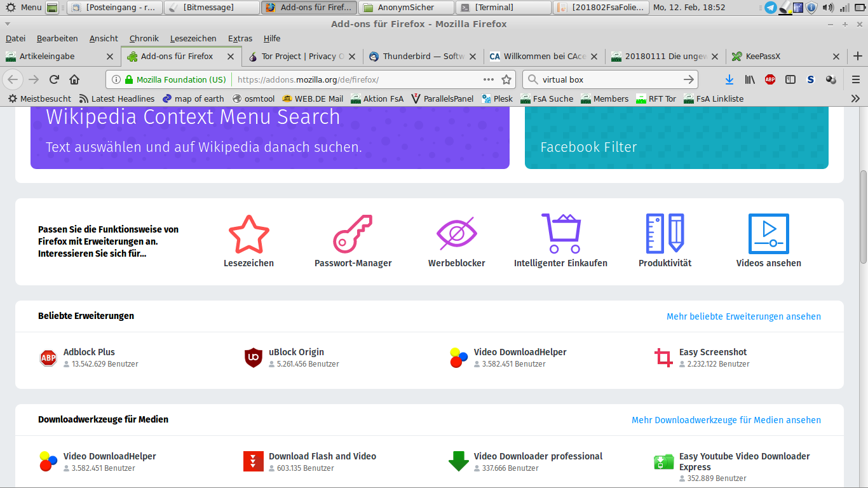Switch to the Tor Project tab

302,56
